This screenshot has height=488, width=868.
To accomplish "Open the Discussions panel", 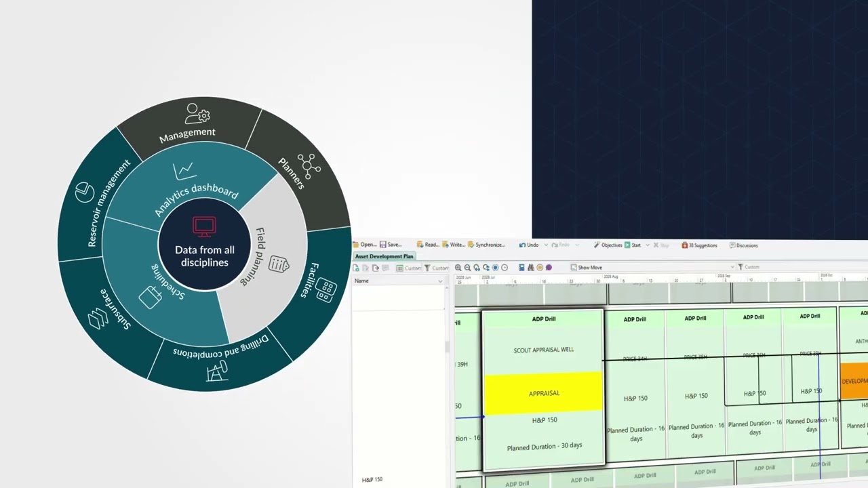I will (x=743, y=245).
